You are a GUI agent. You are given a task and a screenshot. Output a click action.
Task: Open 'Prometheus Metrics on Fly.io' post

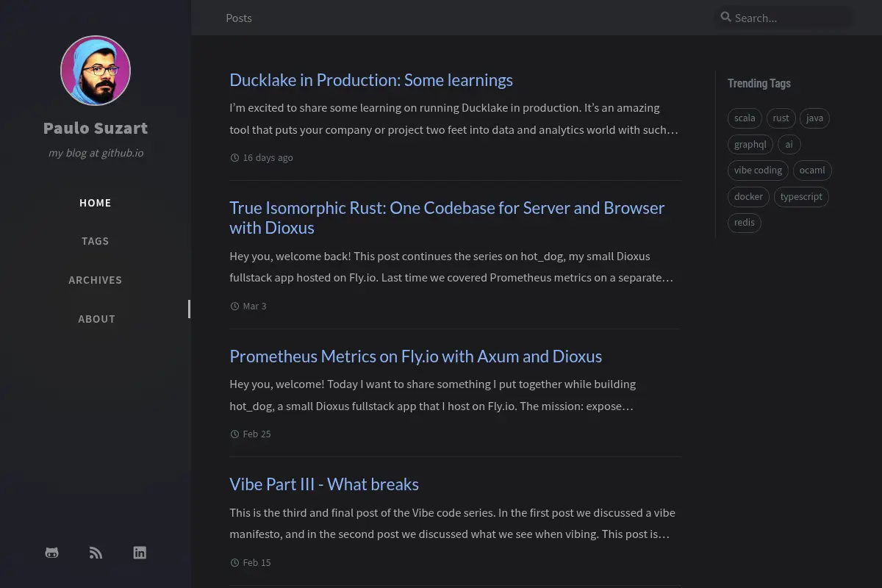click(415, 356)
